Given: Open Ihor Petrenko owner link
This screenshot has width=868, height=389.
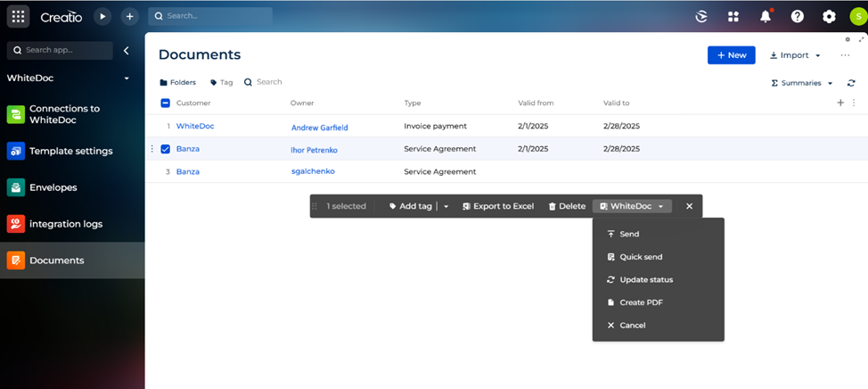Looking at the screenshot, I should pyautogui.click(x=314, y=150).
